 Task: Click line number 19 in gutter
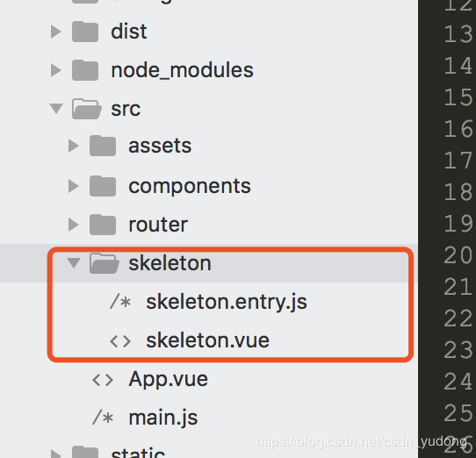[x=458, y=224]
